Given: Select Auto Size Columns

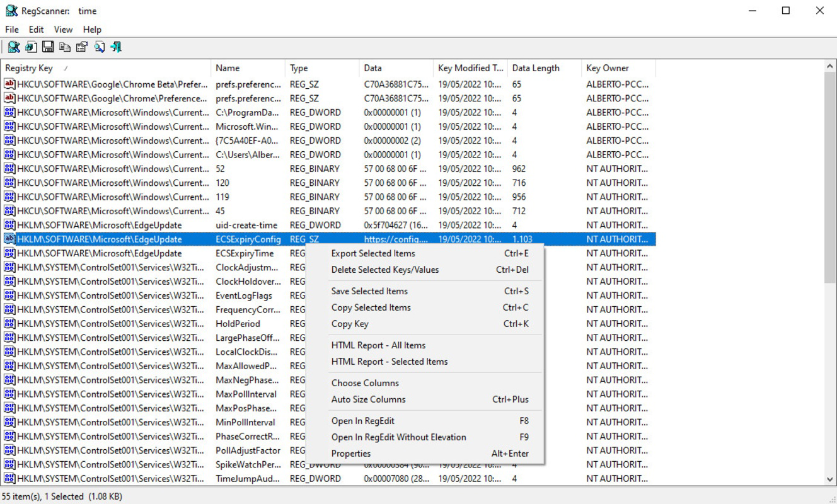Looking at the screenshot, I should coord(424,399).
